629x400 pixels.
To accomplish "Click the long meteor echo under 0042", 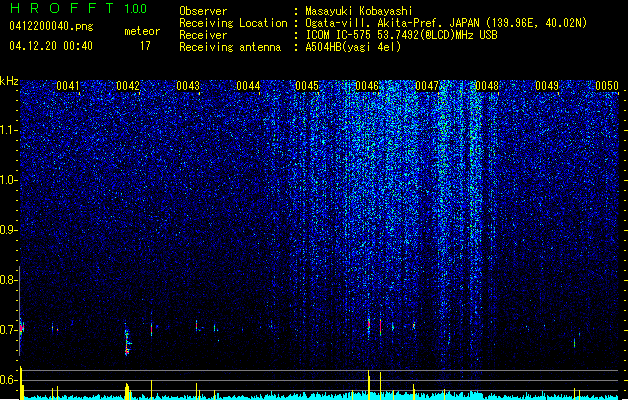I will [x=127, y=339].
